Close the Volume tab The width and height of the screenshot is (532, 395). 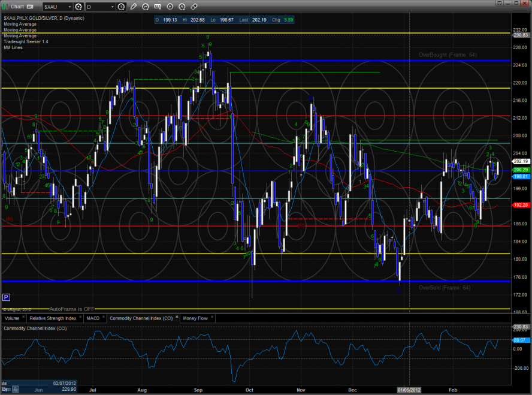[x=23, y=316]
